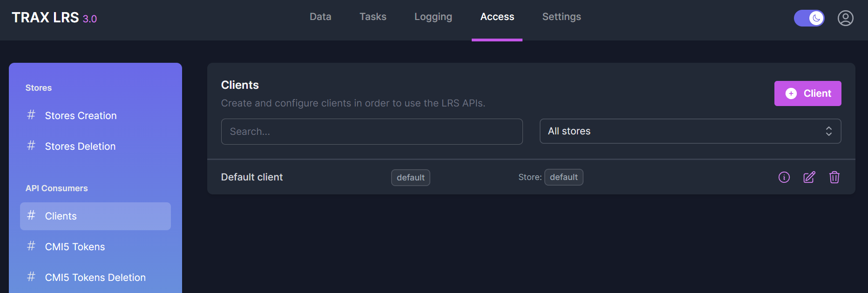Edit the Default client with pencil icon
The width and height of the screenshot is (868, 293).
pyautogui.click(x=809, y=177)
